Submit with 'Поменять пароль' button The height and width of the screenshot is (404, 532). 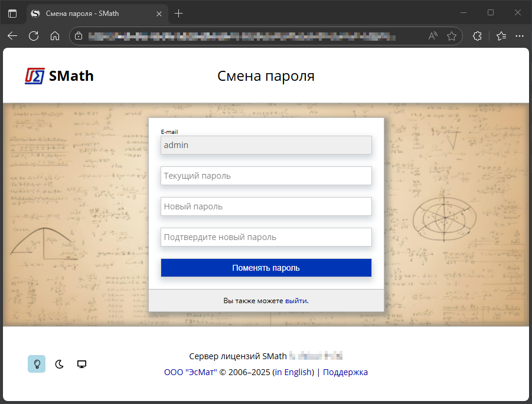point(266,268)
